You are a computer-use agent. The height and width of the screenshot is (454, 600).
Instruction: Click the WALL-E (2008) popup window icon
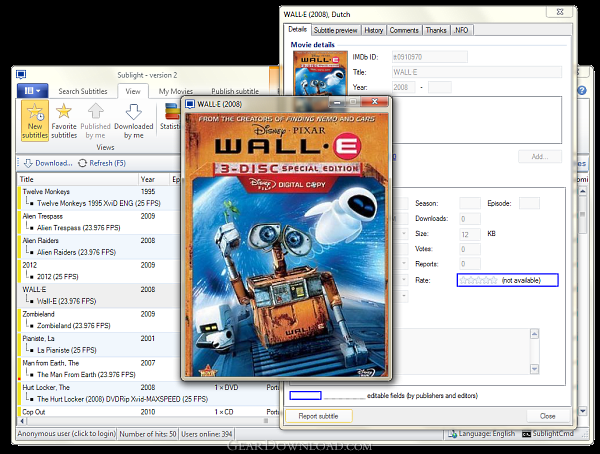(x=190, y=104)
